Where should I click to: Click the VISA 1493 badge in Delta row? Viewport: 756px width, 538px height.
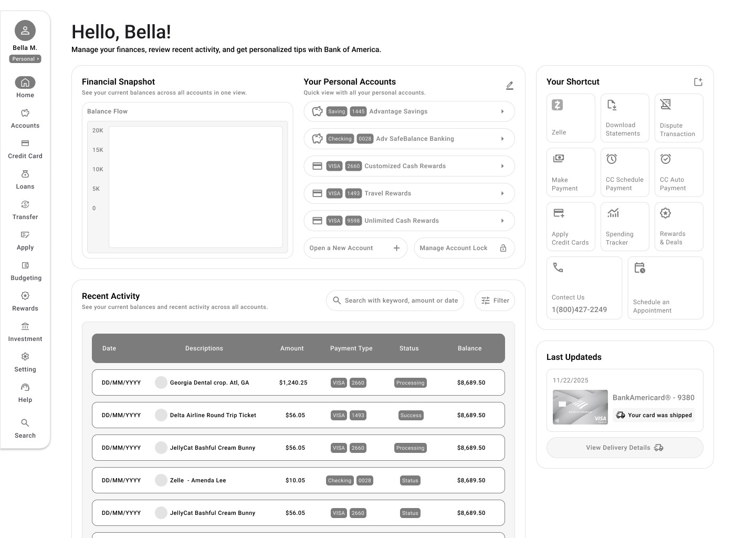[349, 415]
